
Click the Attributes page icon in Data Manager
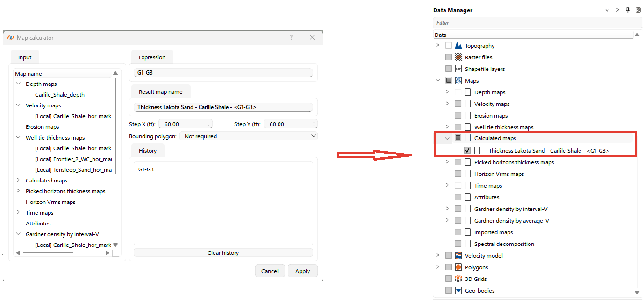tap(468, 197)
